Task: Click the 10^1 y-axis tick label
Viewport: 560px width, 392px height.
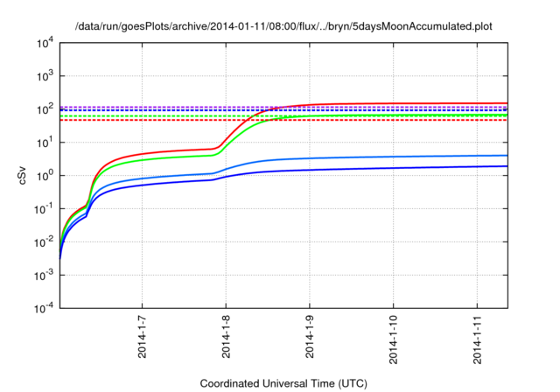Action: [44, 143]
